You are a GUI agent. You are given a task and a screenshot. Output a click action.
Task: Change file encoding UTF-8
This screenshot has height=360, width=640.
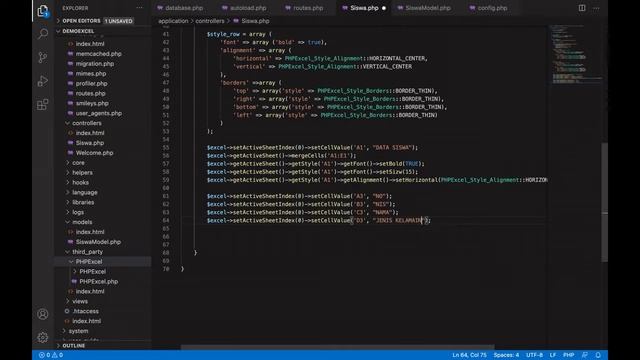pyautogui.click(x=534, y=355)
